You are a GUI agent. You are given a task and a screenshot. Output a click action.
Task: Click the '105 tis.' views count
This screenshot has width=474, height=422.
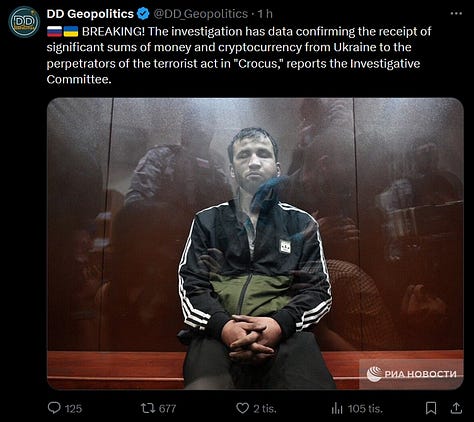365,409
